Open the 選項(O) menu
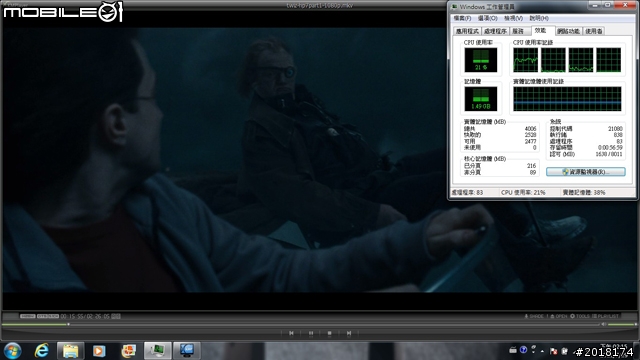The image size is (640, 360). point(487,18)
